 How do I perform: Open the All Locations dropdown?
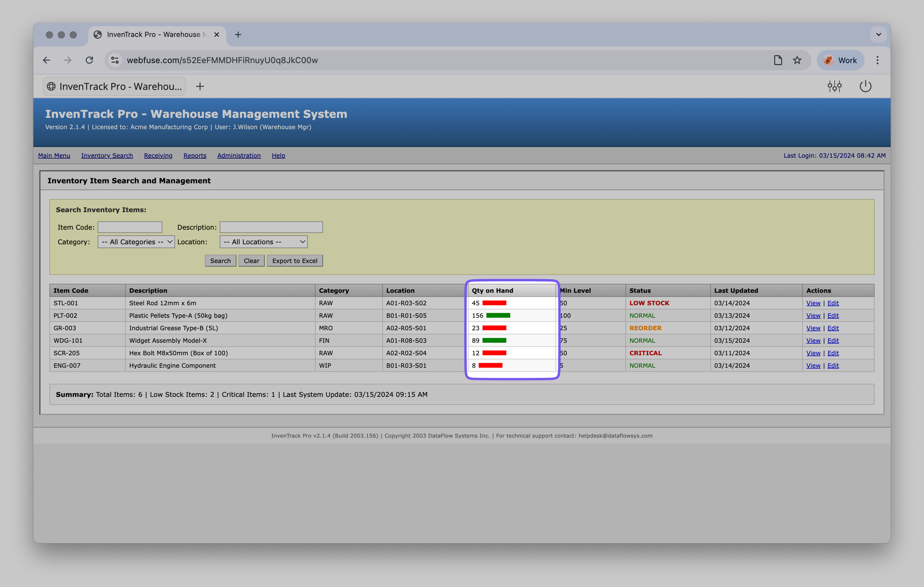tap(263, 242)
